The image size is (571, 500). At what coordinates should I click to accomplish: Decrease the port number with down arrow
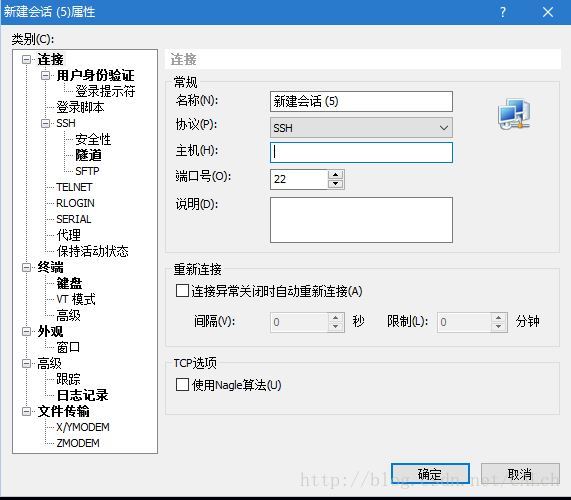335,184
